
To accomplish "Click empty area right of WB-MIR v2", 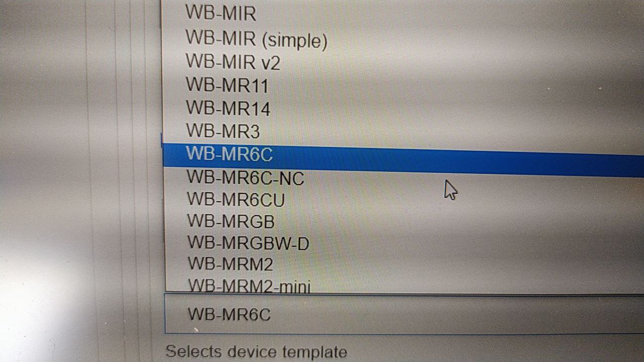I will 453,62.
